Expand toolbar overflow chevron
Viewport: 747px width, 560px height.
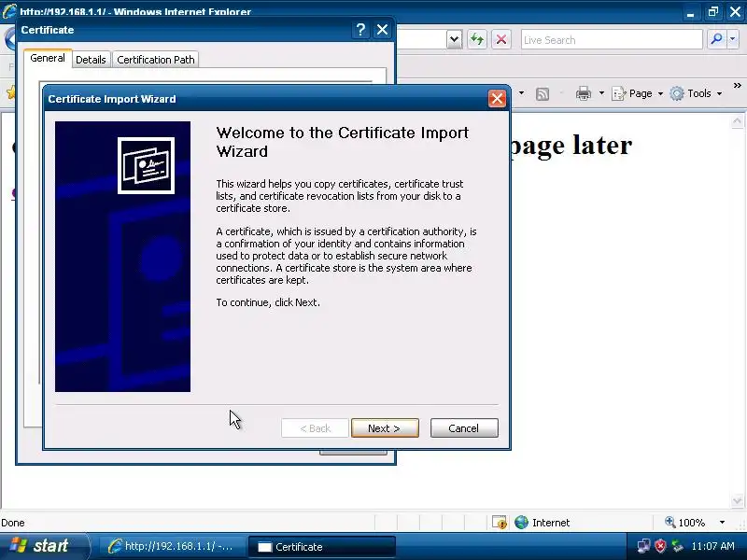737,86
